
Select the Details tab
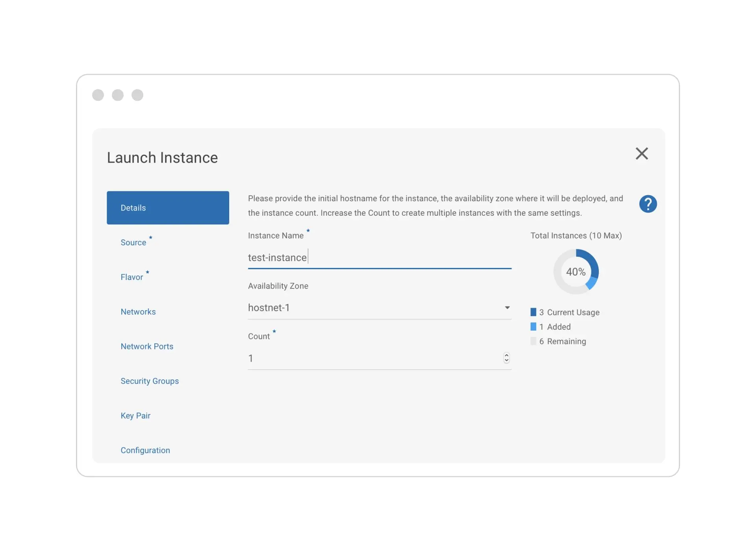click(x=168, y=208)
